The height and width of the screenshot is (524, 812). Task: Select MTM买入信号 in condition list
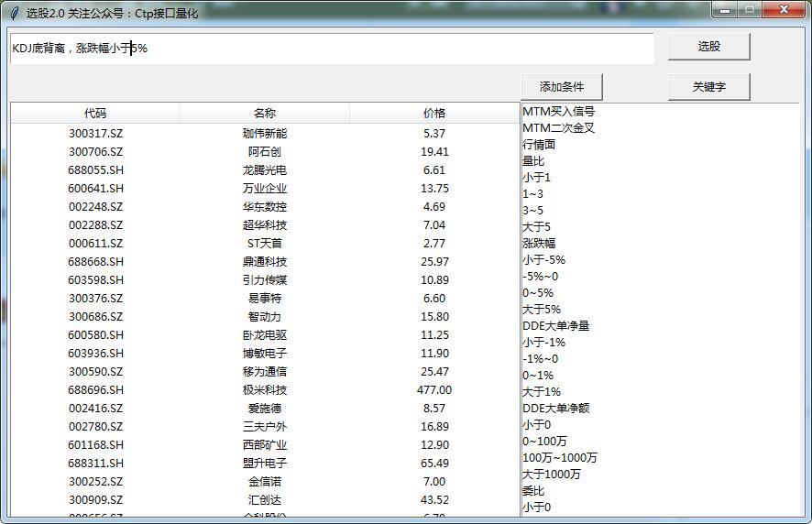click(x=558, y=112)
